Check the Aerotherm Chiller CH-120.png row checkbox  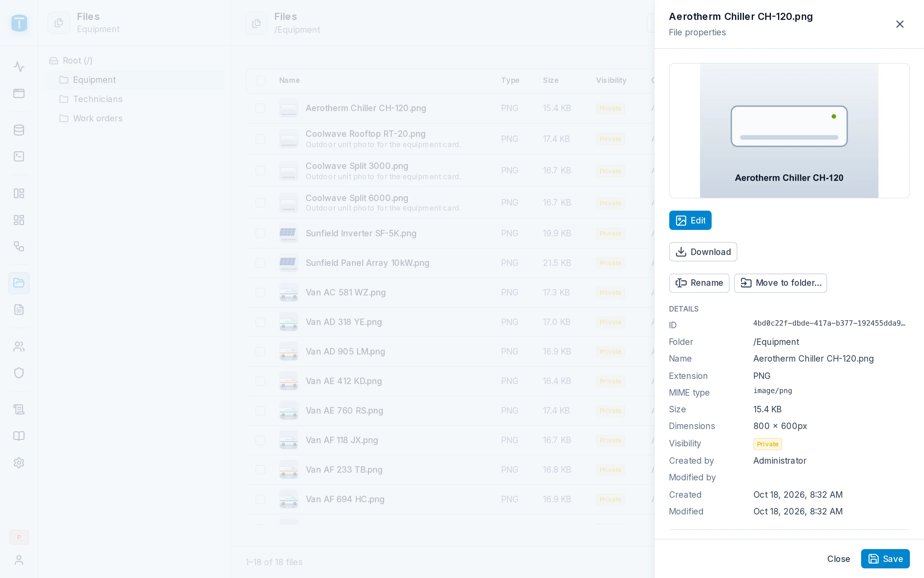(261, 108)
